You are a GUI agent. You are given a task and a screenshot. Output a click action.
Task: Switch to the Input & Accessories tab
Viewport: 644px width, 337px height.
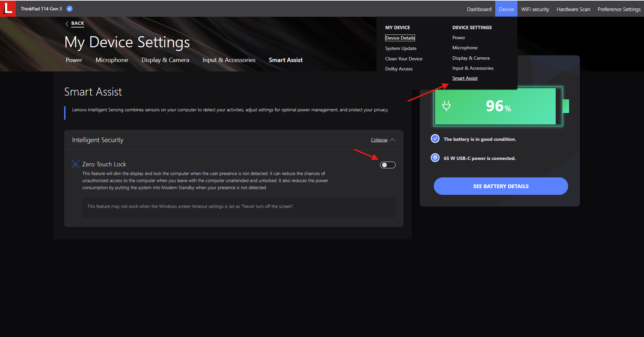pos(229,60)
